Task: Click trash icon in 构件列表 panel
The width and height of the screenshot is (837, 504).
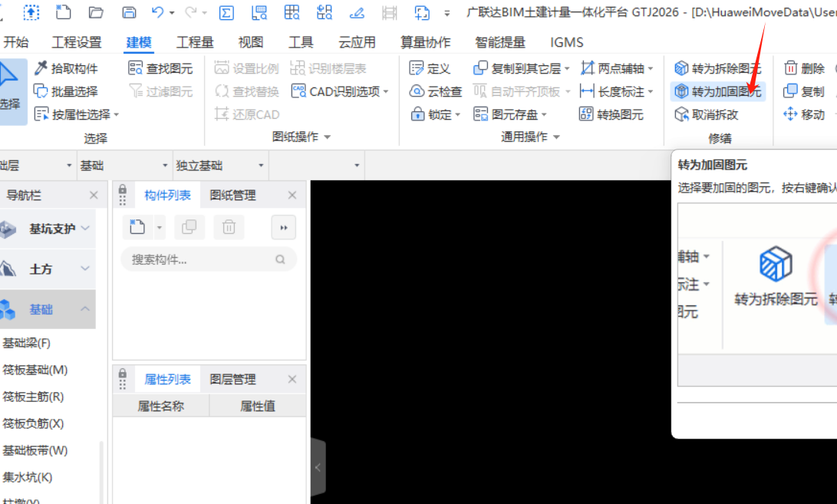Action: pos(229,227)
